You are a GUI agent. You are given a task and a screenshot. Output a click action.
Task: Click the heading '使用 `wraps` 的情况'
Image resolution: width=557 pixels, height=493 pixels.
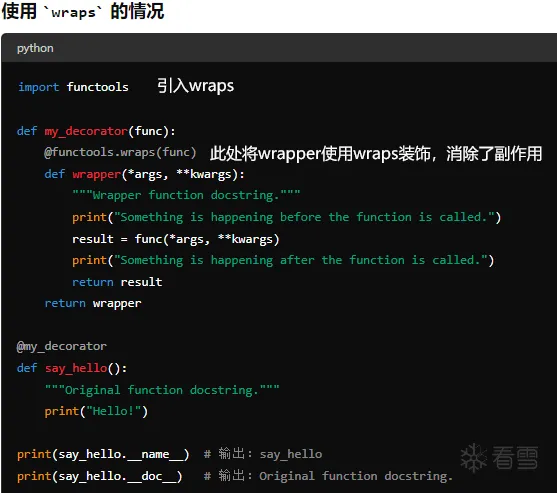pyautogui.click(x=83, y=11)
